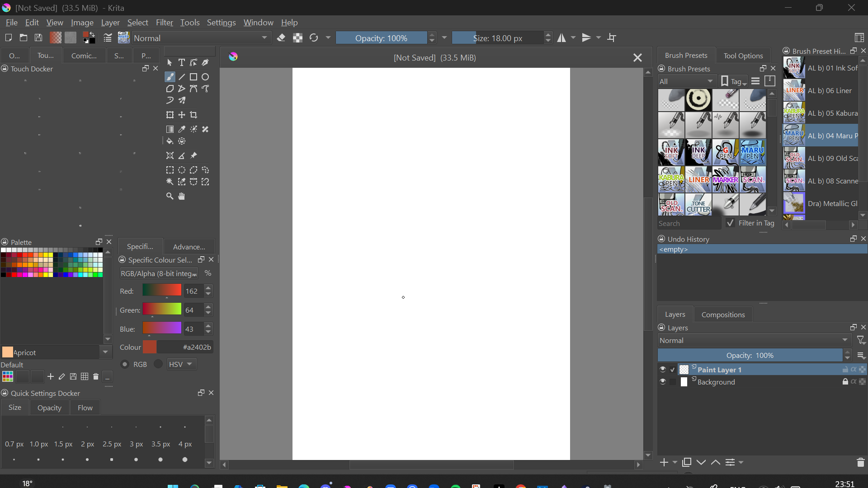Screen dimensions: 868x488
Task: Toggle preserve alpha
Action: click(297, 38)
